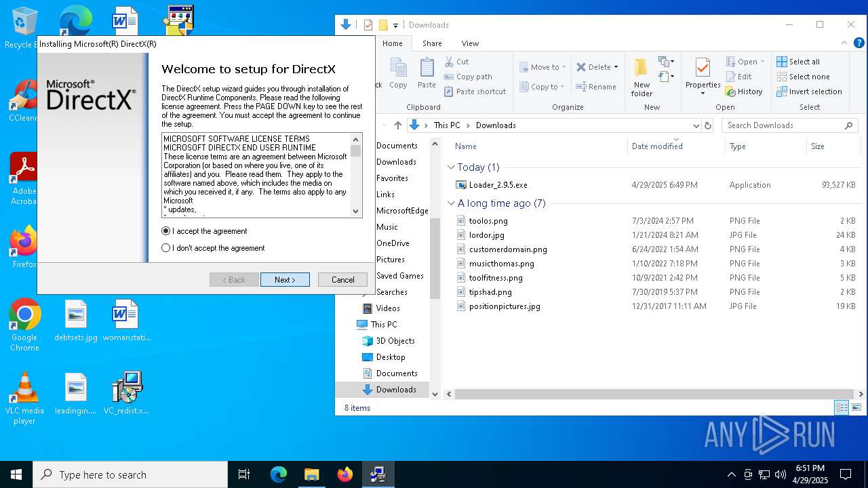Click Invert selection in ribbon
Viewport: 868px width, 488px height.
[x=809, y=91]
